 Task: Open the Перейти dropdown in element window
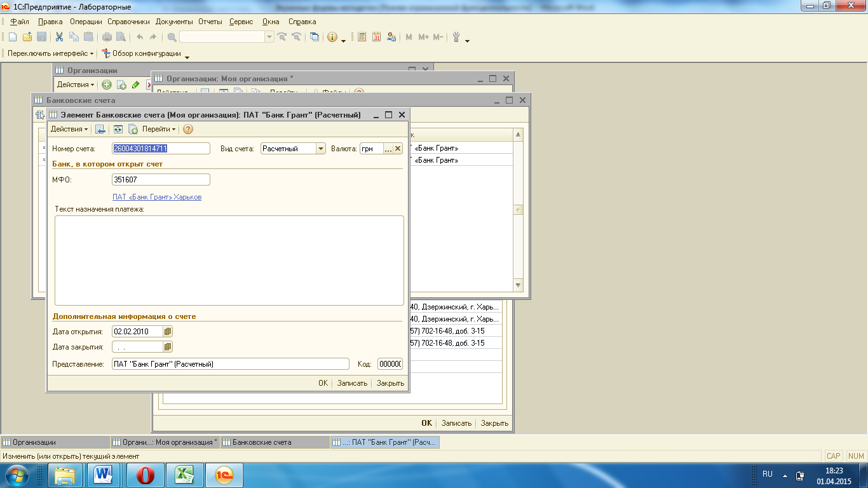[x=159, y=129]
